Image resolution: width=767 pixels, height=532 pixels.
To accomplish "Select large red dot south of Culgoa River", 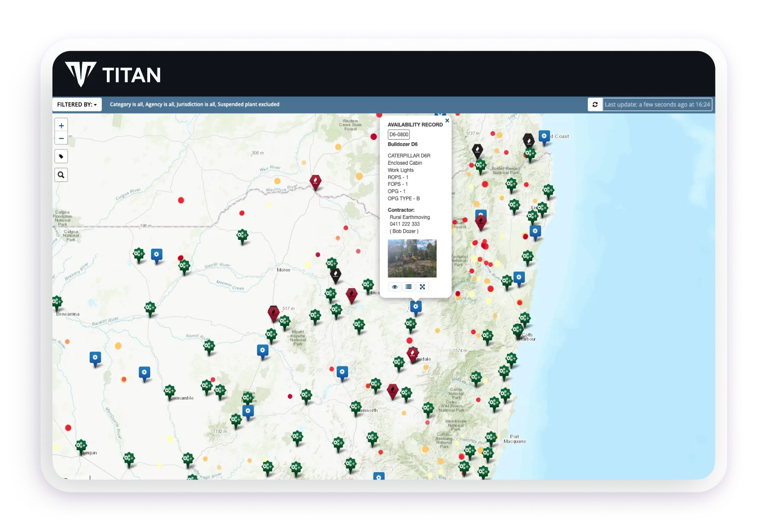I will point(181,200).
